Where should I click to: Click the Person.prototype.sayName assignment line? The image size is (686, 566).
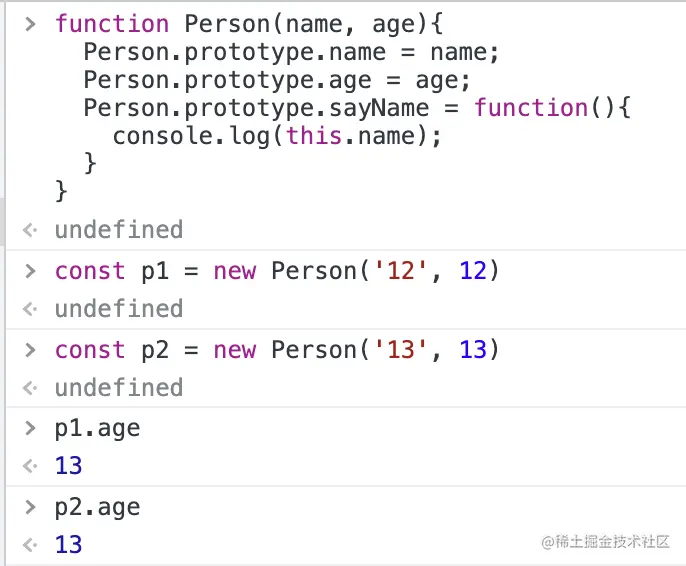(x=357, y=108)
